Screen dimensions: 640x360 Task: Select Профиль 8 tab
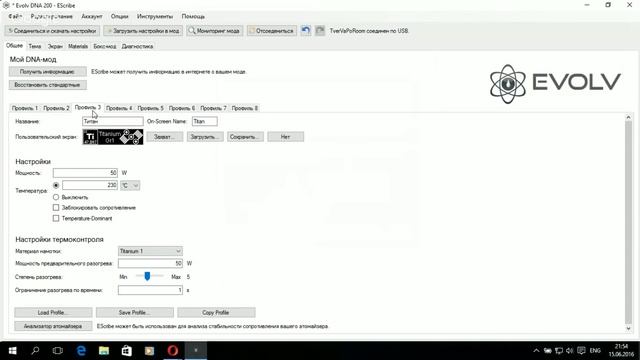(244, 108)
